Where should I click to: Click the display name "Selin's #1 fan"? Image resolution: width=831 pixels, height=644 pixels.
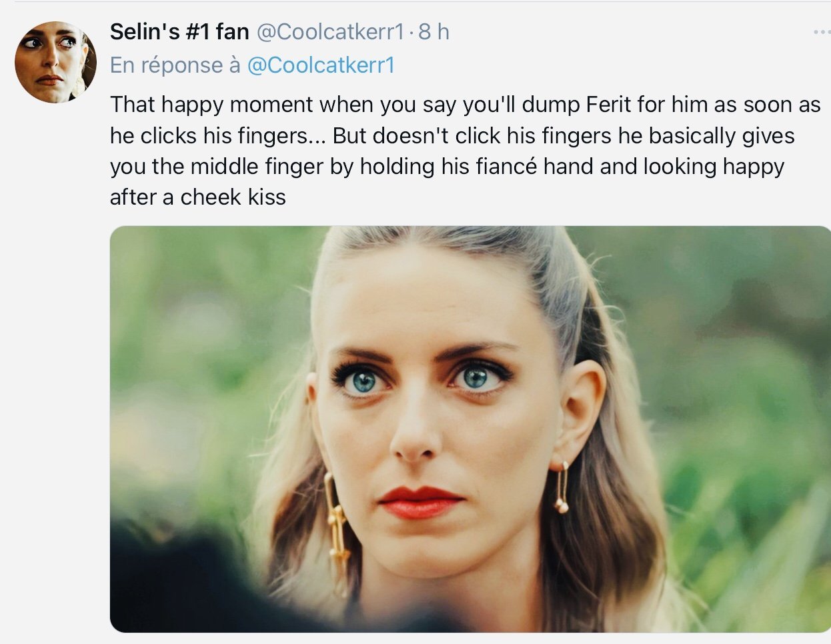pyautogui.click(x=179, y=31)
